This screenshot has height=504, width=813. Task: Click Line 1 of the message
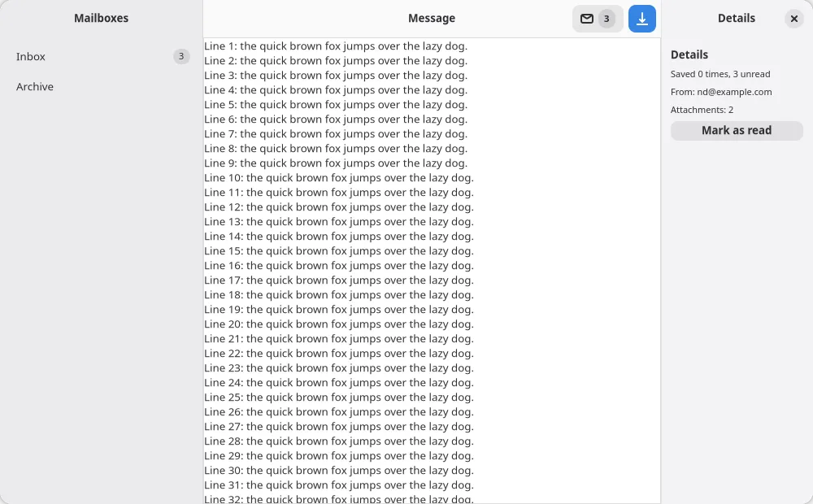click(336, 46)
